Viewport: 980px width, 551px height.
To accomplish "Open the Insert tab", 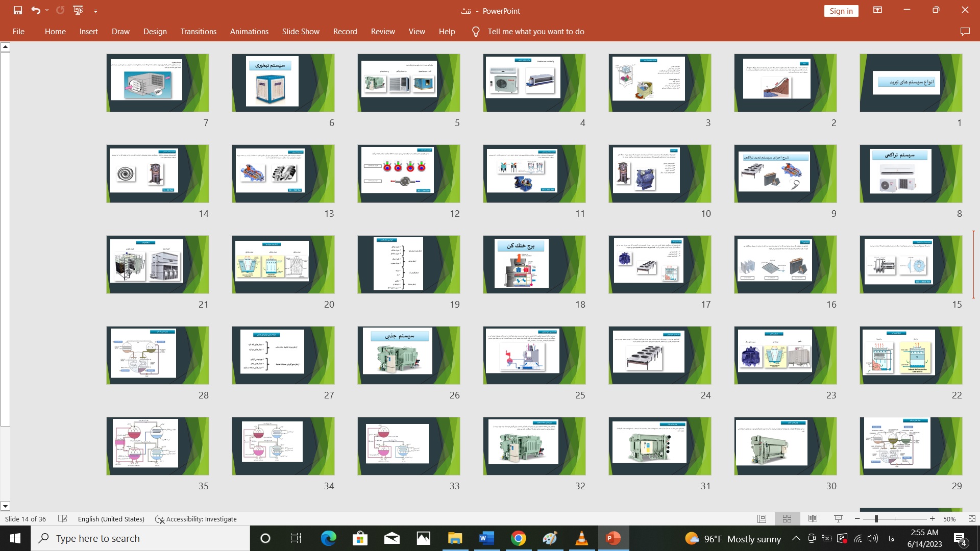I will point(88,32).
